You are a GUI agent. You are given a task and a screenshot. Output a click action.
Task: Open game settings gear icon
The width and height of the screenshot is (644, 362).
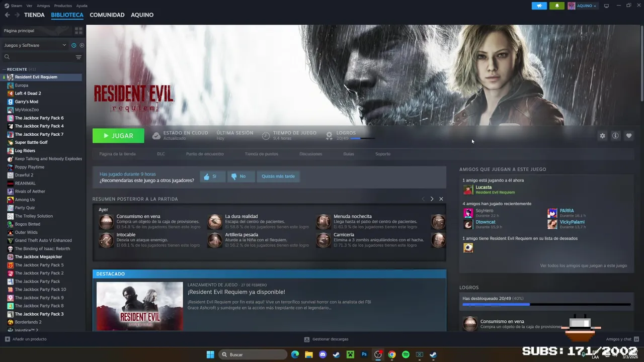[602, 136]
